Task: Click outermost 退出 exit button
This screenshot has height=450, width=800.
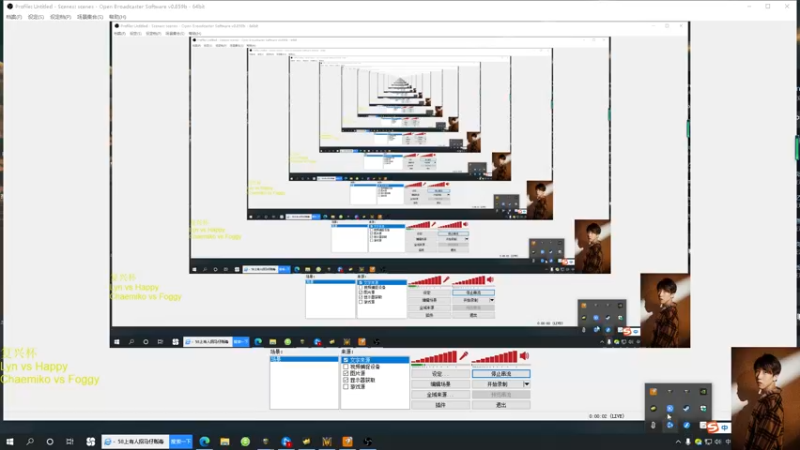Action: [501, 405]
